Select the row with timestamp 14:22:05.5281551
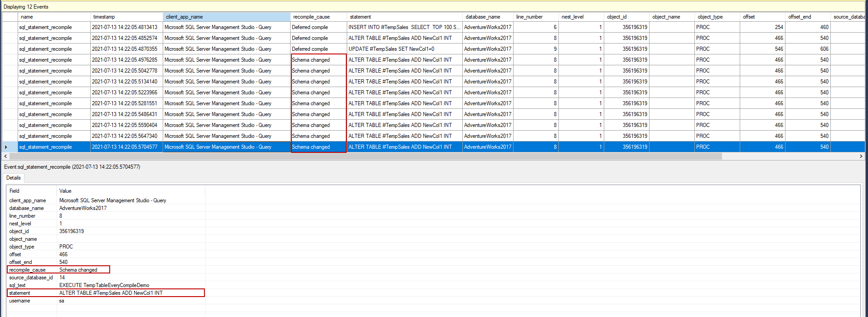868x317 pixels. (433, 103)
